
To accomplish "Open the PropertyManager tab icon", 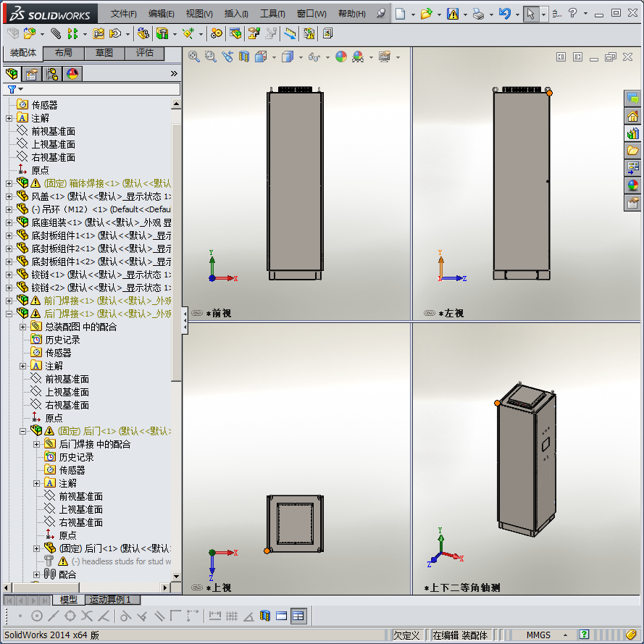I will 32,74.
